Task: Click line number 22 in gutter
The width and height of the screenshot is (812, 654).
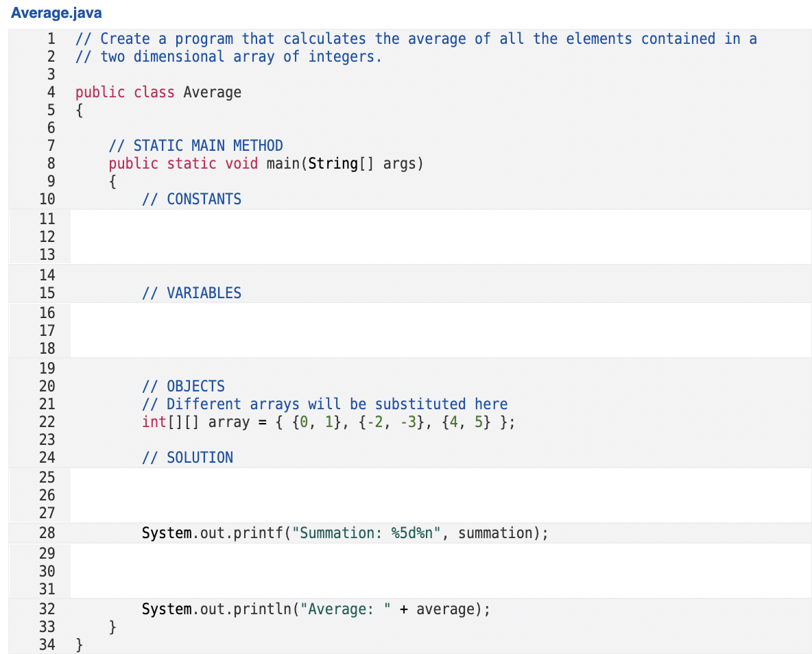Action: tap(47, 422)
